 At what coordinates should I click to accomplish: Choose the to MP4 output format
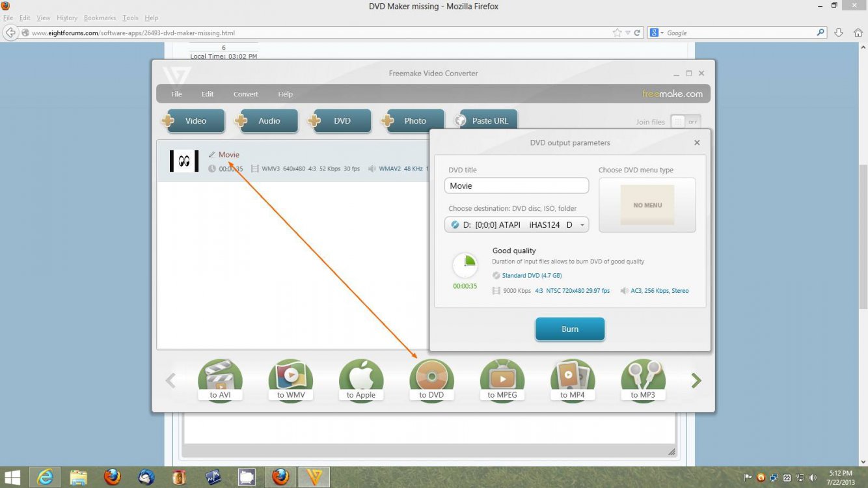coord(573,380)
